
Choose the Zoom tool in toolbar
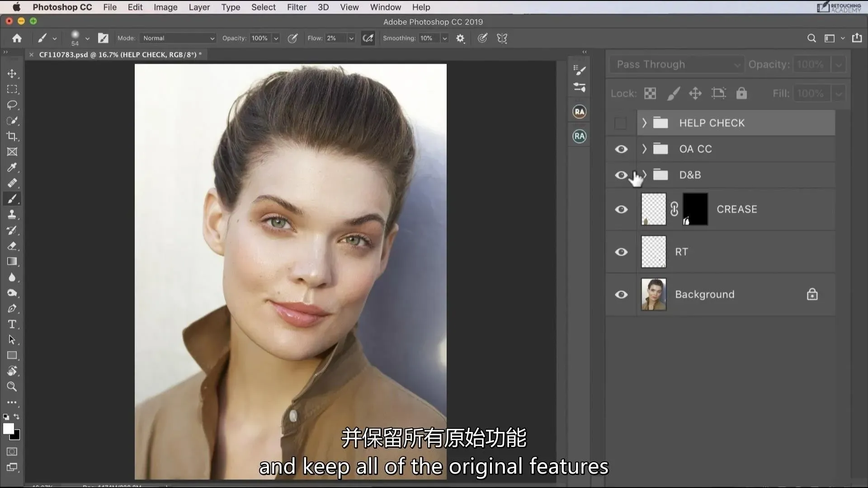(x=12, y=387)
